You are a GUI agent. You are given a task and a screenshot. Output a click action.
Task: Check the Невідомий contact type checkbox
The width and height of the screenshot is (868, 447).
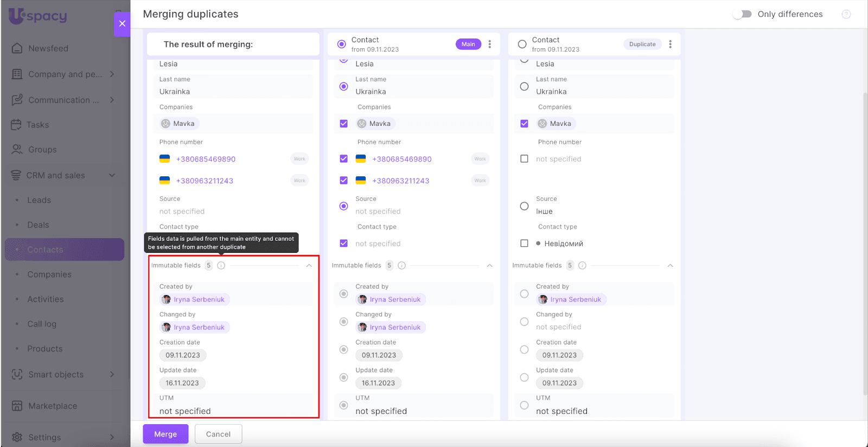(524, 244)
